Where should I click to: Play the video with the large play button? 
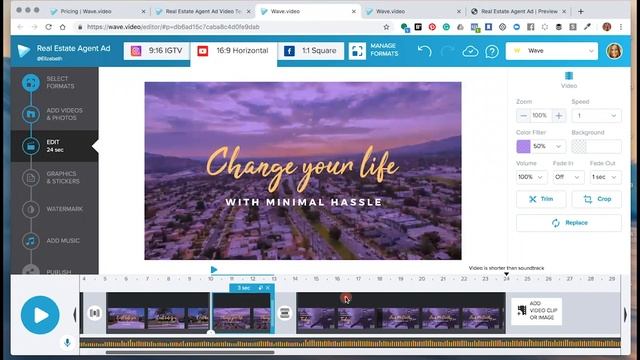[x=40, y=315]
